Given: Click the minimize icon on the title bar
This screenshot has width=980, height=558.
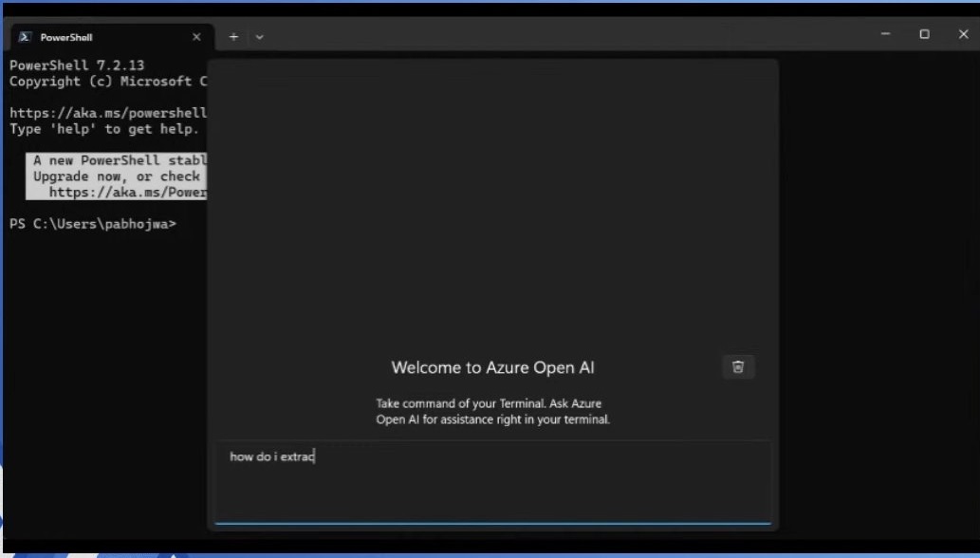Looking at the screenshot, I should (x=883, y=34).
